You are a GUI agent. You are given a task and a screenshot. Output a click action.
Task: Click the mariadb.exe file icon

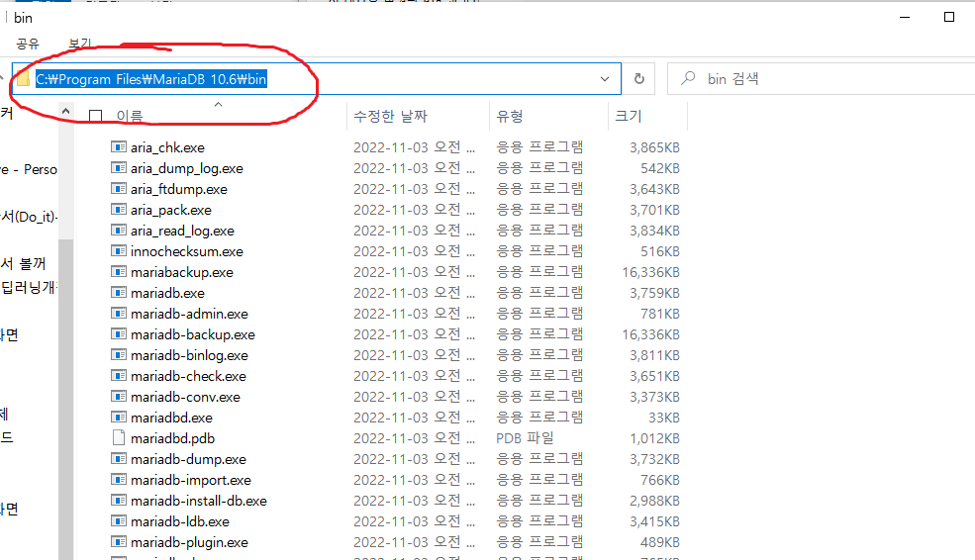pyautogui.click(x=119, y=293)
